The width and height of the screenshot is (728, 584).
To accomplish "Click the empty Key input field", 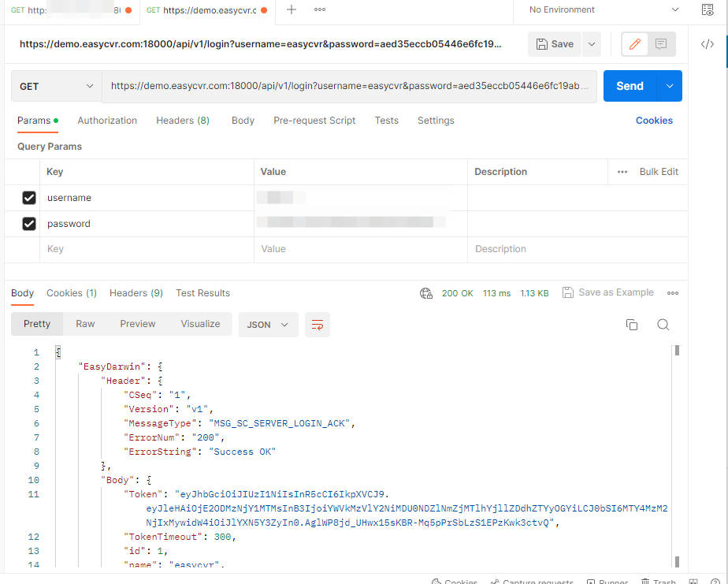I will [x=147, y=250].
